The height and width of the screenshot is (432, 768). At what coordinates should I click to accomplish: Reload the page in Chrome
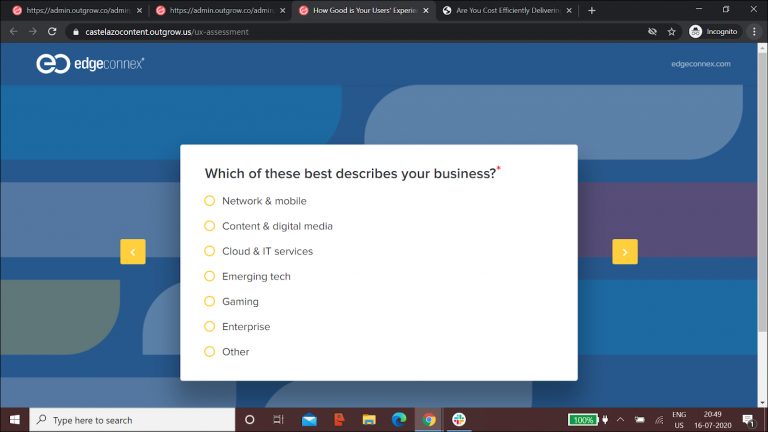[x=52, y=31]
